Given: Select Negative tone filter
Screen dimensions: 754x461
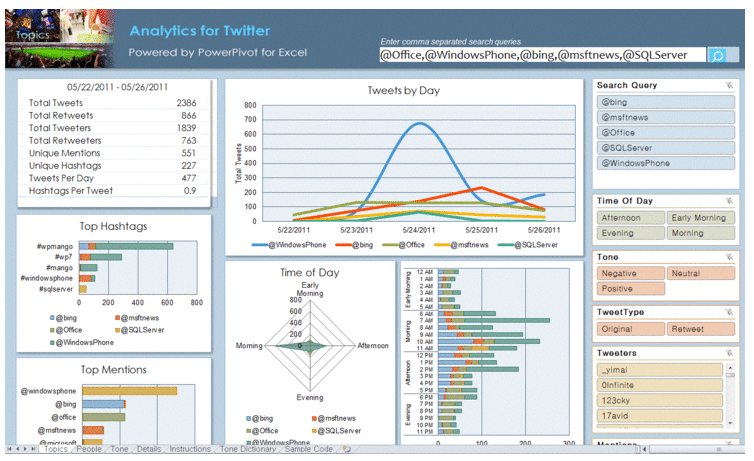Looking at the screenshot, I should pyautogui.click(x=631, y=274).
